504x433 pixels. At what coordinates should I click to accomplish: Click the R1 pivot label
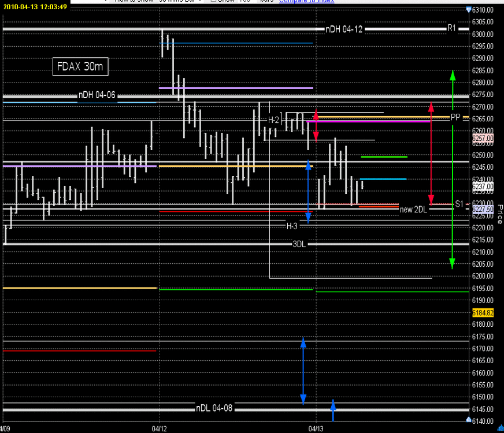[x=451, y=28]
